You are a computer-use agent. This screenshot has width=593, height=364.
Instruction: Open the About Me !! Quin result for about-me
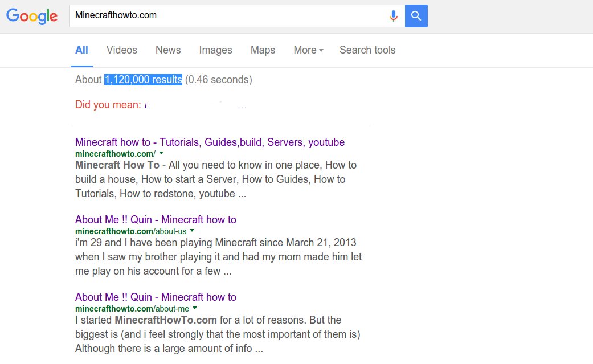(x=156, y=297)
